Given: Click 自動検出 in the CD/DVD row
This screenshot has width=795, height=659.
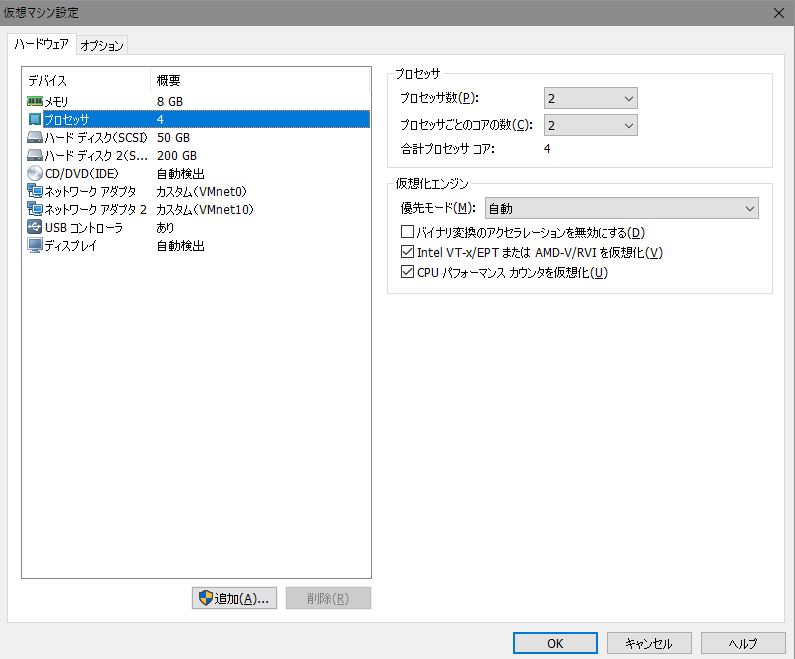Looking at the screenshot, I should (180, 173).
